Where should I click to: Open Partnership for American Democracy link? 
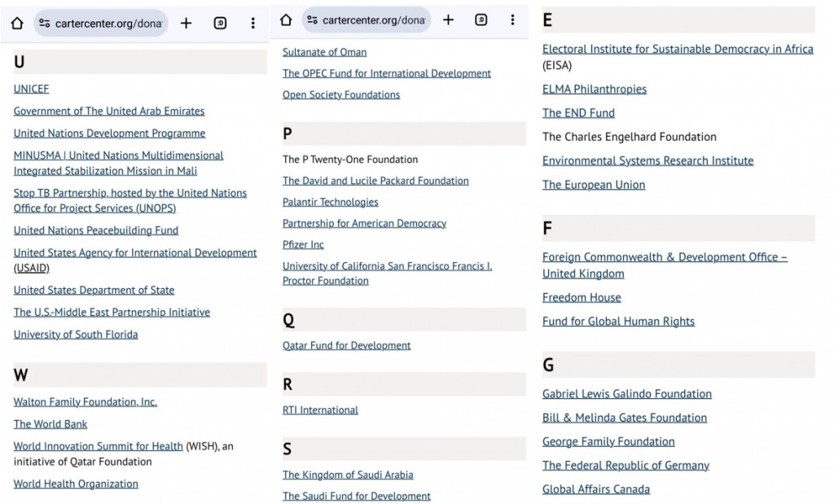tap(364, 223)
